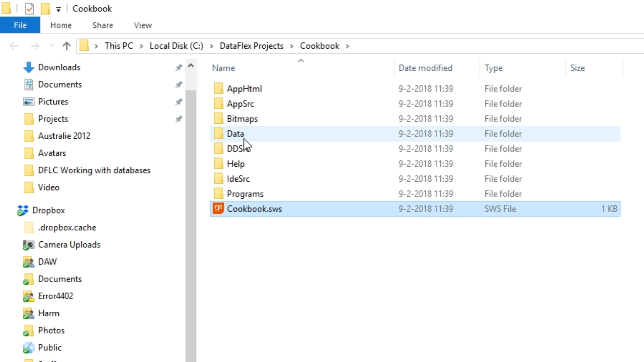Unpin Pictures pin icon in sidebar
The height and width of the screenshot is (362, 644).
(x=179, y=102)
